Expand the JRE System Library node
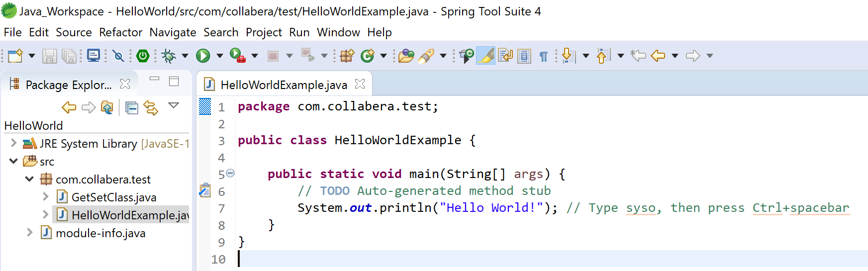Viewport: 868px width, 271px height. (x=13, y=143)
